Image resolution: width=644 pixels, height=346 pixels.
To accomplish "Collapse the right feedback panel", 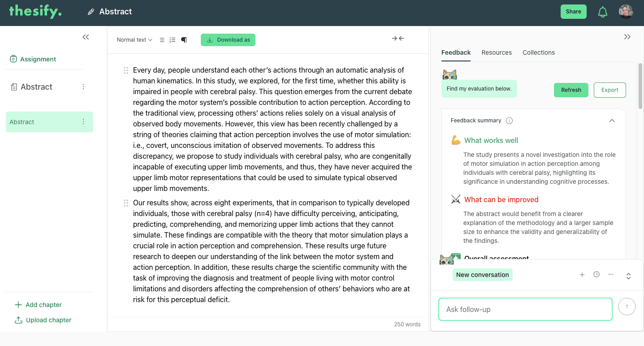I will click(627, 37).
